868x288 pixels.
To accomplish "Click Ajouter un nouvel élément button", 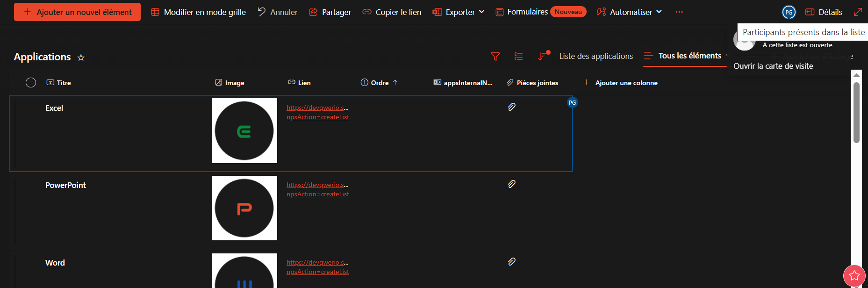I will tap(77, 12).
